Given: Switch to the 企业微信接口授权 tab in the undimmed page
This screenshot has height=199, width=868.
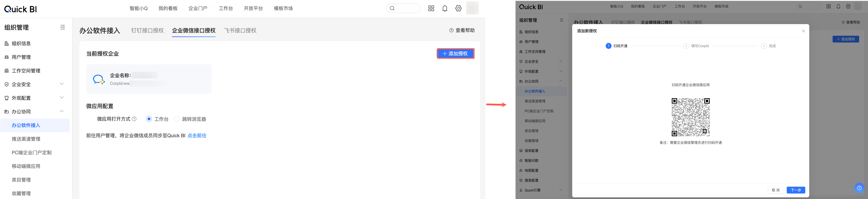Looking at the screenshot, I should pyautogui.click(x=194, y=31).
